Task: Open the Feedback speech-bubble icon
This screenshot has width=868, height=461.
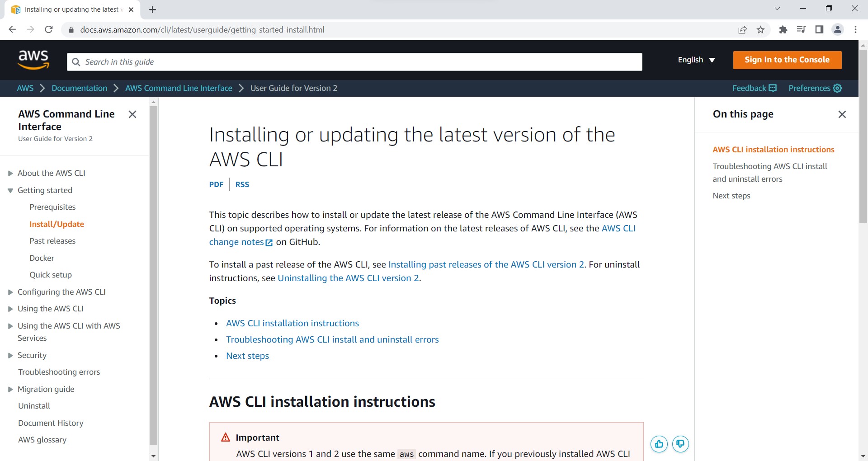Action: pos(773,88)
